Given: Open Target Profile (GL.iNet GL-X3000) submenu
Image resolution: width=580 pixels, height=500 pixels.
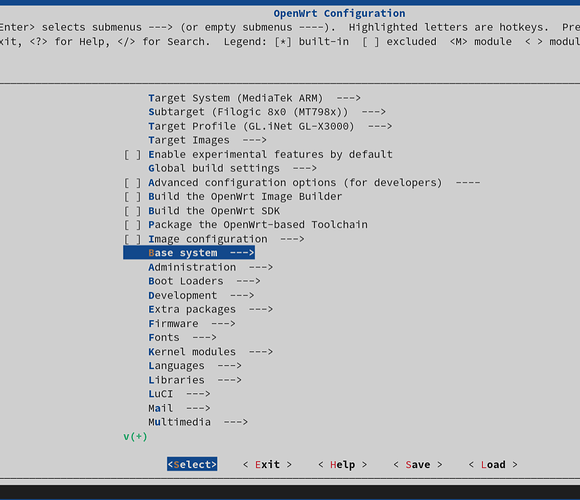Looking at the screenshot, I should (x=270, y=126).
